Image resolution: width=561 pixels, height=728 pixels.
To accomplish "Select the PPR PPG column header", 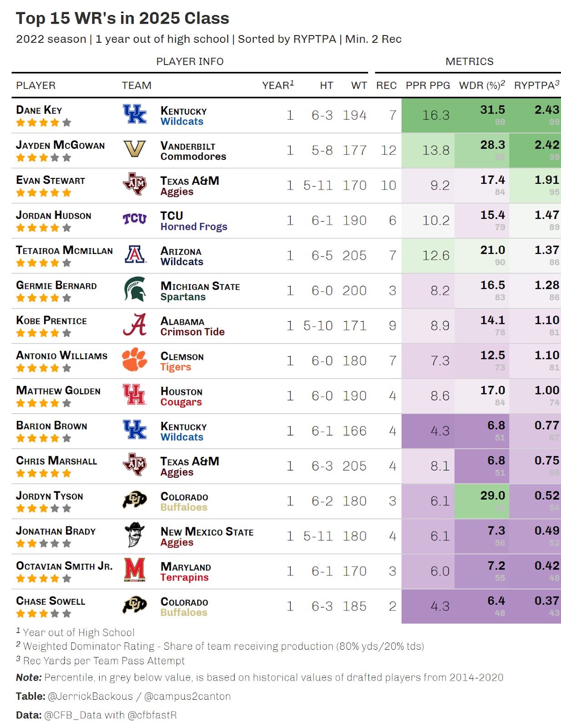I will click(x=428, y=86).
